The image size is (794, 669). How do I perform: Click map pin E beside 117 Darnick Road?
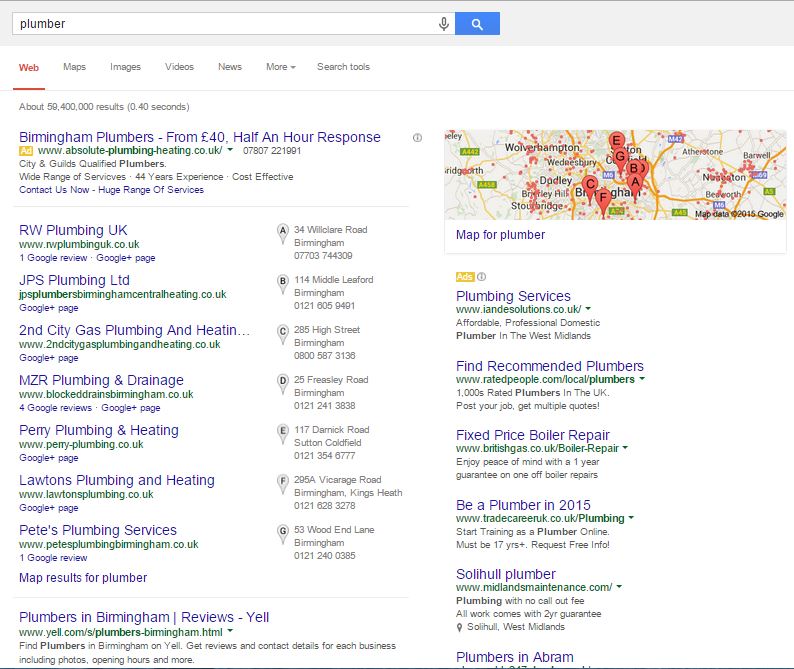(x=283, y=434)
